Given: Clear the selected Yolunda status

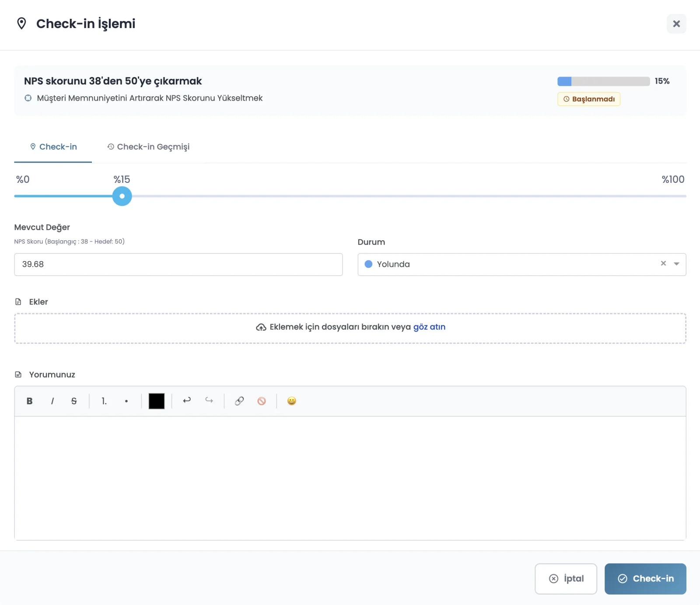Looking at the screenshot, I should 663,264.
